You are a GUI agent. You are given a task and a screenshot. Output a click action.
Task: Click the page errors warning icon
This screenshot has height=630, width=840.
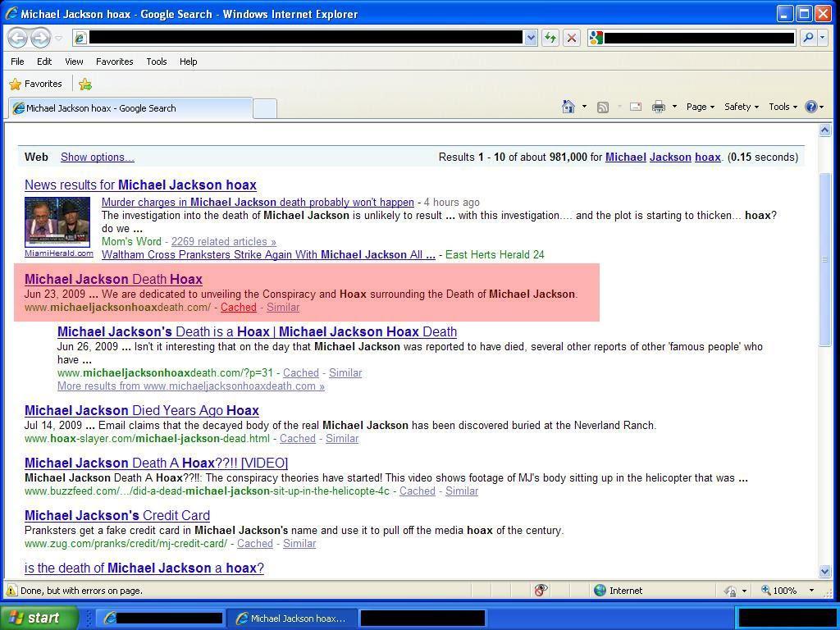pos(11,591)
